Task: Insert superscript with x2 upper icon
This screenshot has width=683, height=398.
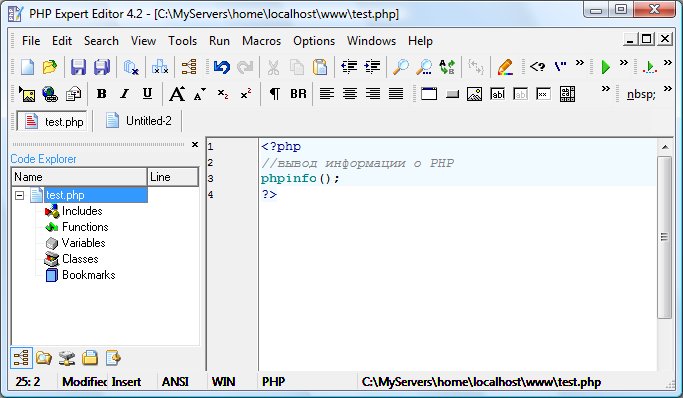Action: [246, 94]
